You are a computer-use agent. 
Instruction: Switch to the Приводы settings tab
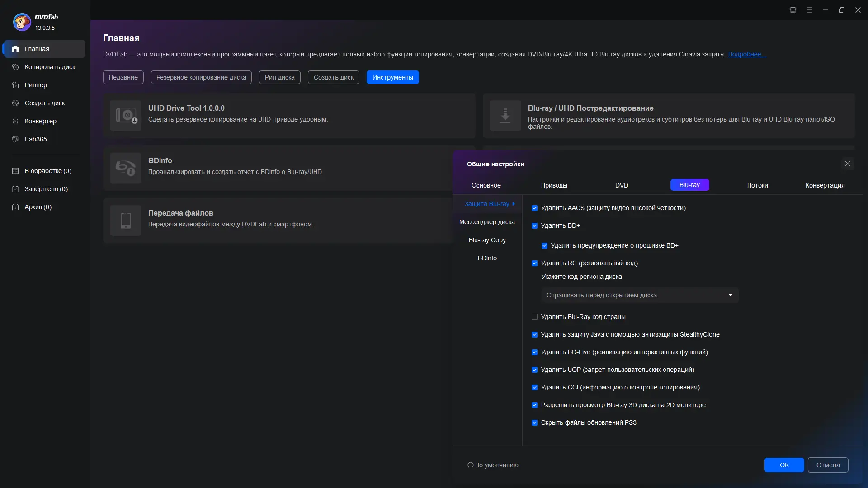click(x=554, y=185)
